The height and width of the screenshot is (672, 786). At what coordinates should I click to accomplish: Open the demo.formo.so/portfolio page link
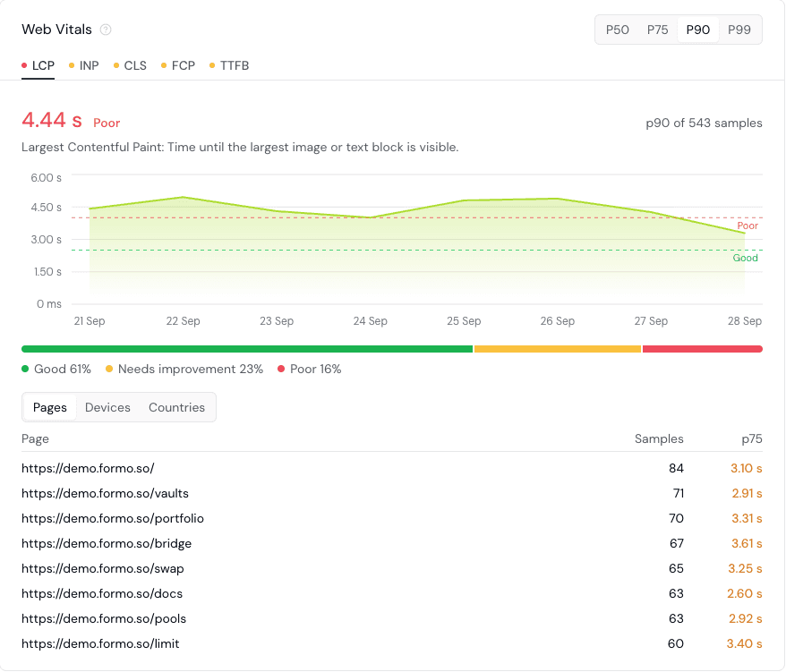coord(113,519)
